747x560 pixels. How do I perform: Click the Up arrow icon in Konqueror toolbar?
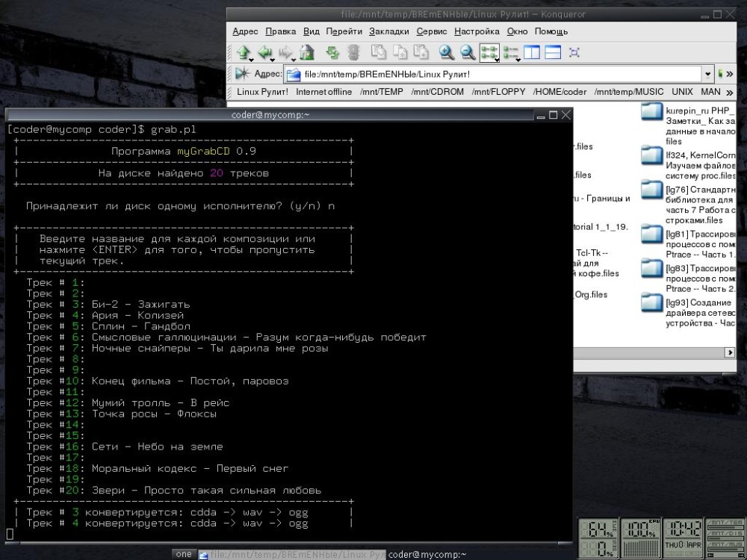[244, 52]
